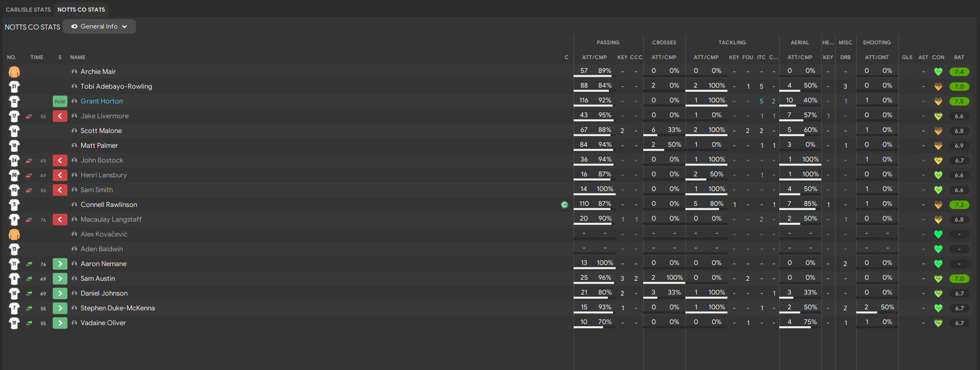Click Grant Horton's 116 passes attempted value
The height and width of the screenshot is (370, 980).
click(x=584, y=100)
